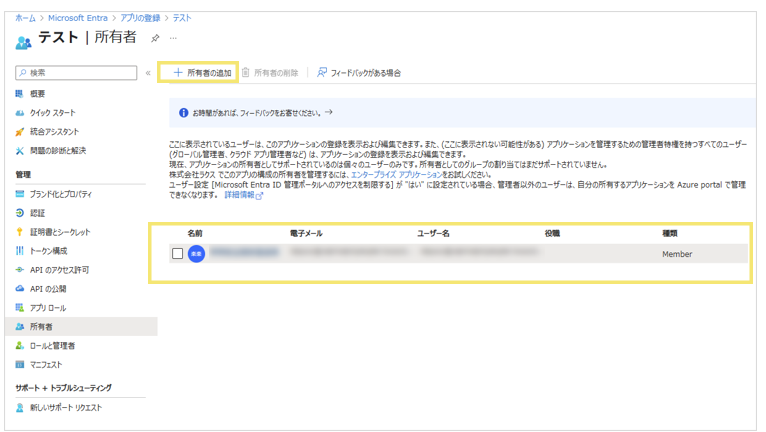
Task: Click the 証明書とシークレット key icon
Action: click(20, 232)
